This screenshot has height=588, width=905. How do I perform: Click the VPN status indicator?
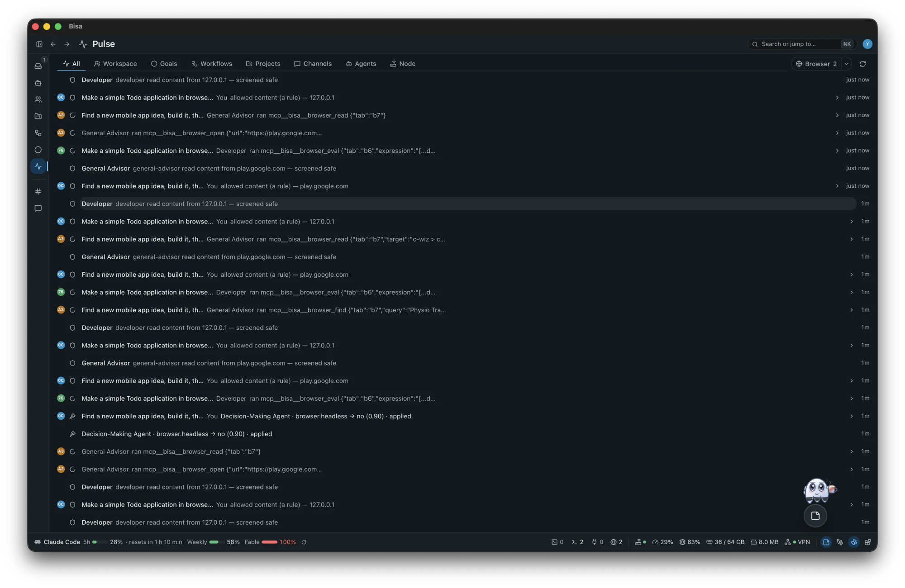coord(797,542)
